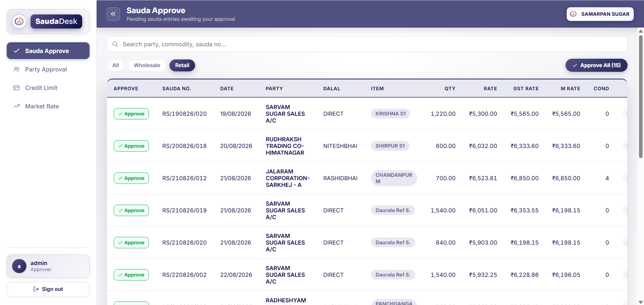This screenshot has width=644, height=305.
Task: Click Daurala Ref S. tag in RS/210826/019 row
Action: pyautogui.click(x=393, y=210)
